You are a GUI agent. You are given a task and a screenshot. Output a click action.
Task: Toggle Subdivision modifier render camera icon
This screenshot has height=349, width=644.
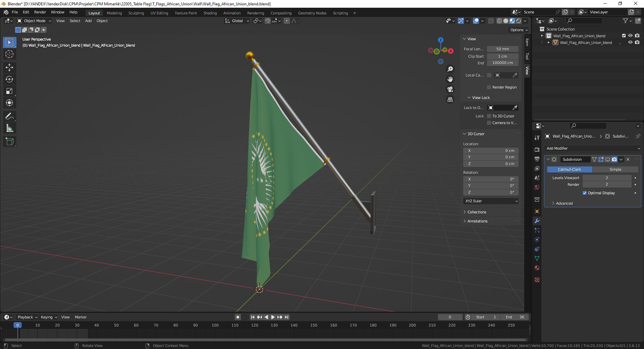point(614,159)
